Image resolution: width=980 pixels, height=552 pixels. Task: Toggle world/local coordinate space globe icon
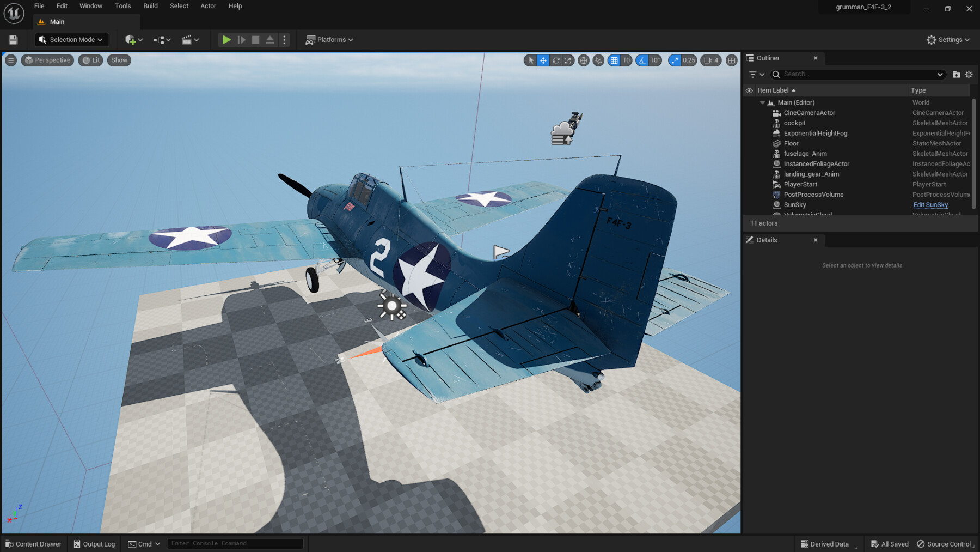coord(584,60)
